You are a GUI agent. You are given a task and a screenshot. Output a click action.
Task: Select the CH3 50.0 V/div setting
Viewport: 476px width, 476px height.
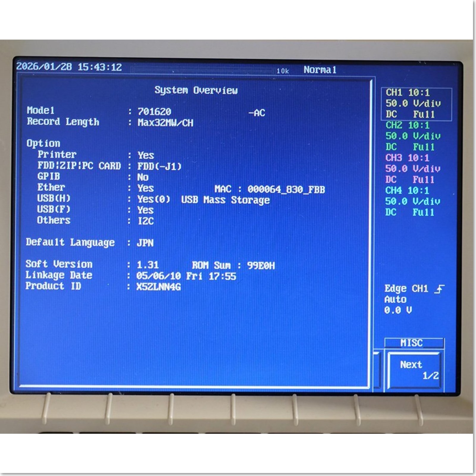click(413, 169)
